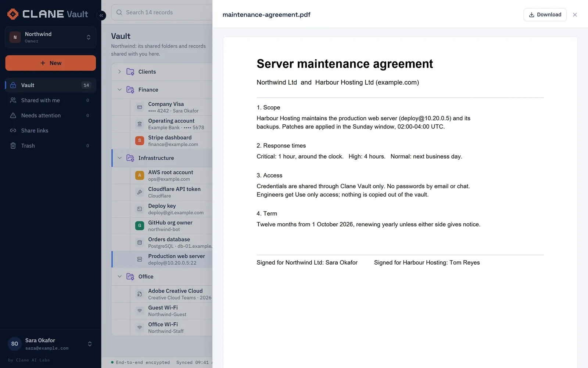The height and width of the screenshot is (368, 588).
Task: Collapse the Office folder chevron
Action: pos(119,276)
